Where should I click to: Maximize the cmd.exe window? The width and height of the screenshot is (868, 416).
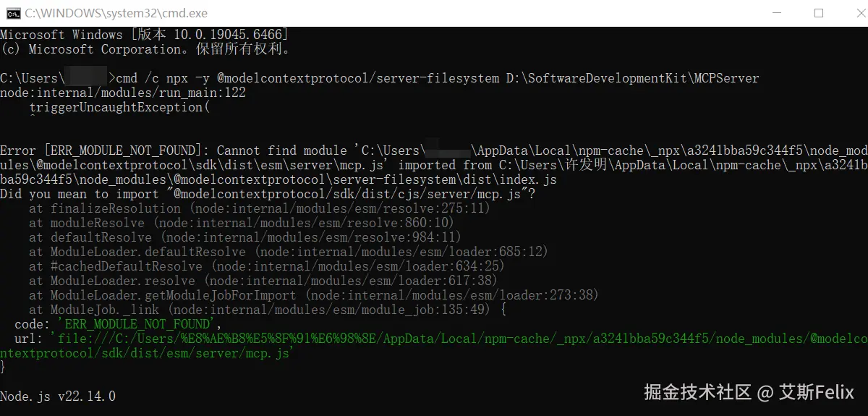pyautogui.click(x=819, y=13)
